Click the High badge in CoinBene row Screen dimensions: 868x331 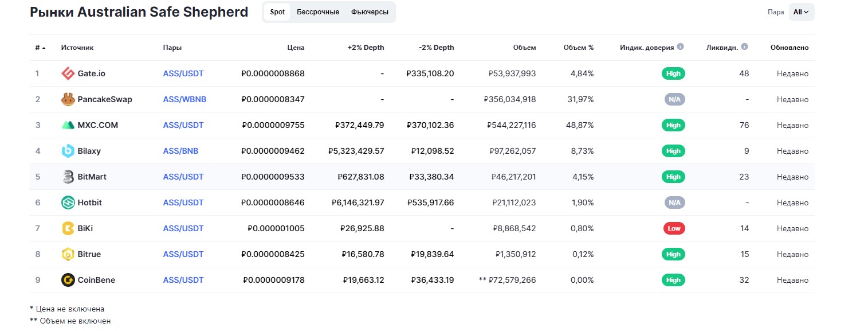pos(674,280)
